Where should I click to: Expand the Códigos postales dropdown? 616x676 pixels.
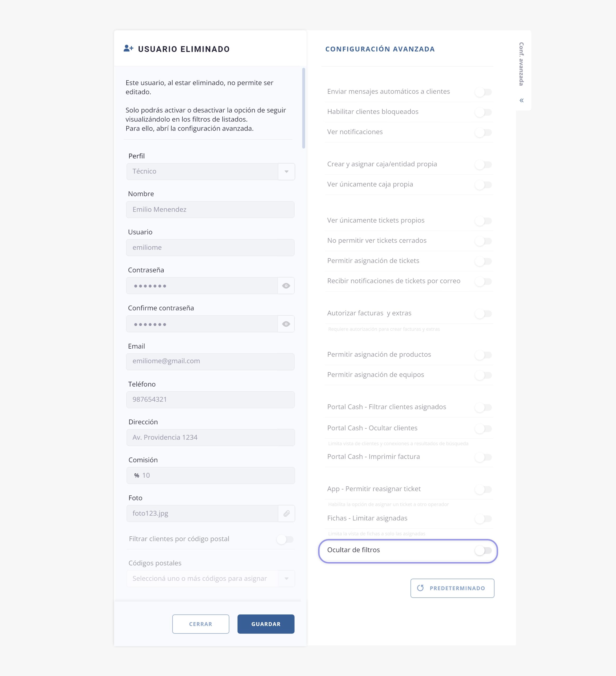click(286, 578)
